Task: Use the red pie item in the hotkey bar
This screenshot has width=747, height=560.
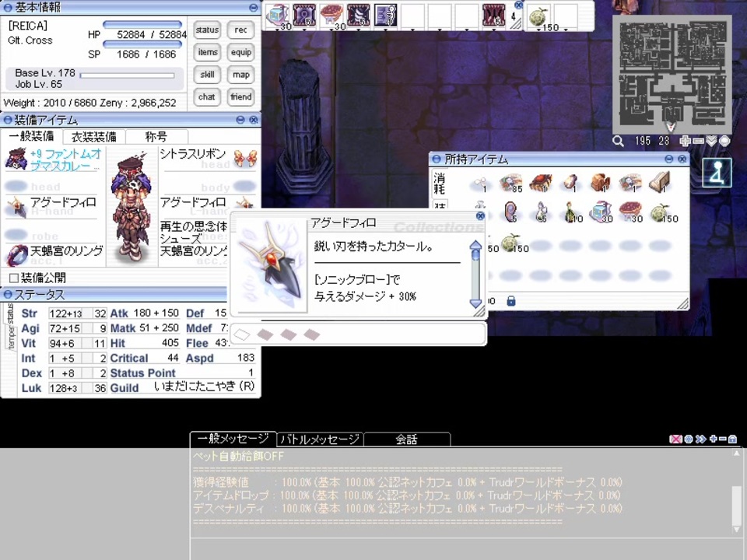Action: pyautogui.click(x=331, y=16)
